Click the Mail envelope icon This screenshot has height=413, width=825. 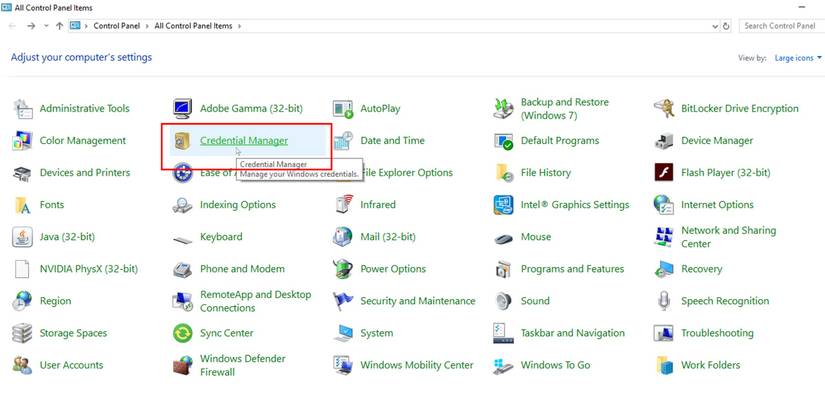point(343,237)
